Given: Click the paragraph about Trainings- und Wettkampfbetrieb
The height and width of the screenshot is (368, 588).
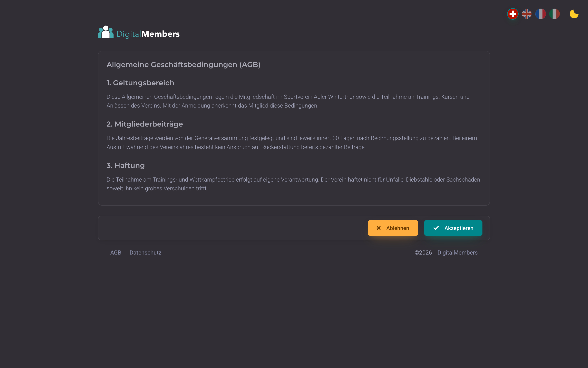Looking at the screenshot, I should tap(294, 184).
